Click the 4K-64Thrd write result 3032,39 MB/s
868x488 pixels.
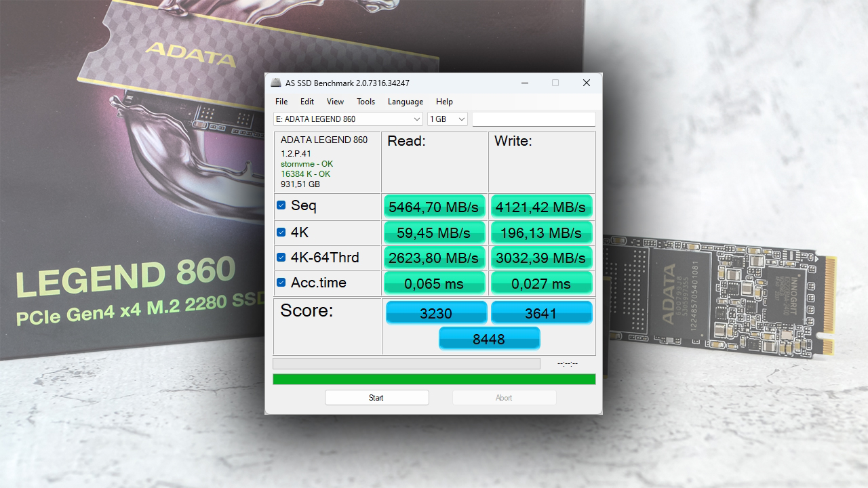coord(541,258)
